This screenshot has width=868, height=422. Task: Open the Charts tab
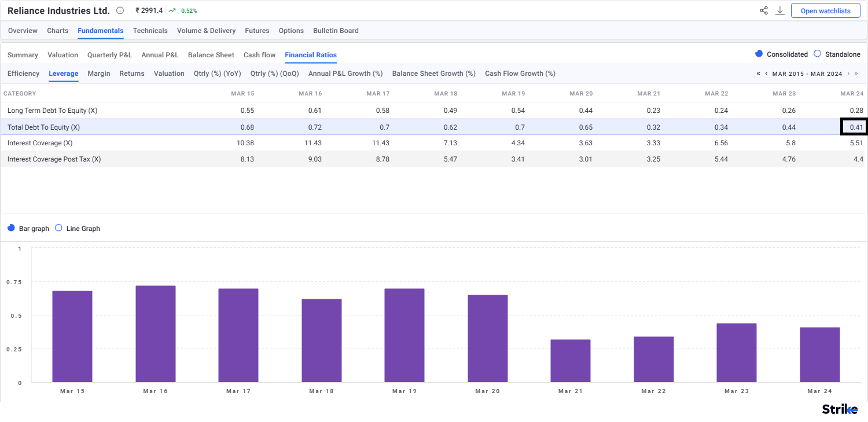(57, 31)
